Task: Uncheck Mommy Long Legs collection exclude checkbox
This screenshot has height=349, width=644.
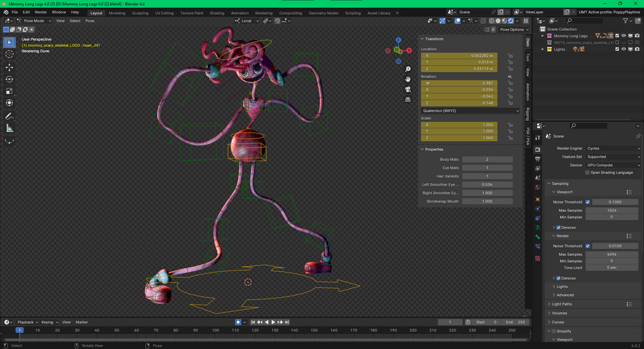Action: tap(617, 36)
